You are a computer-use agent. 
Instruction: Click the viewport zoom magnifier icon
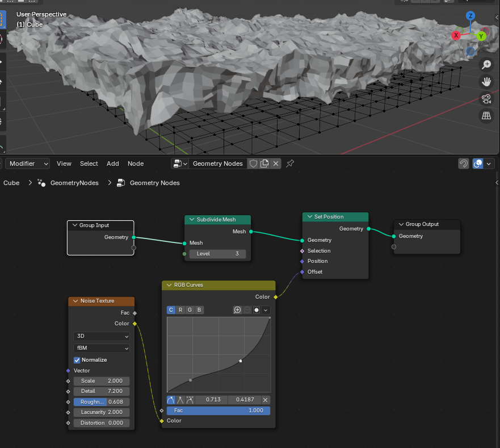point(486,65)
